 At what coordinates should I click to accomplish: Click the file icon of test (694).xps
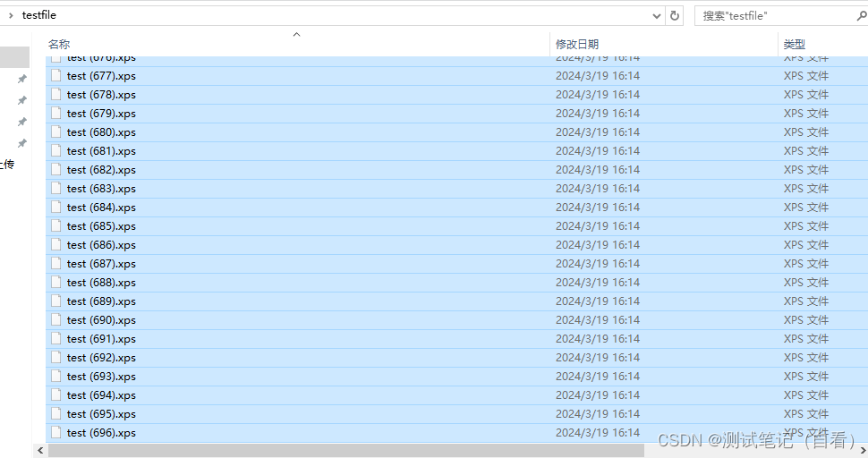tap(55, 395)
